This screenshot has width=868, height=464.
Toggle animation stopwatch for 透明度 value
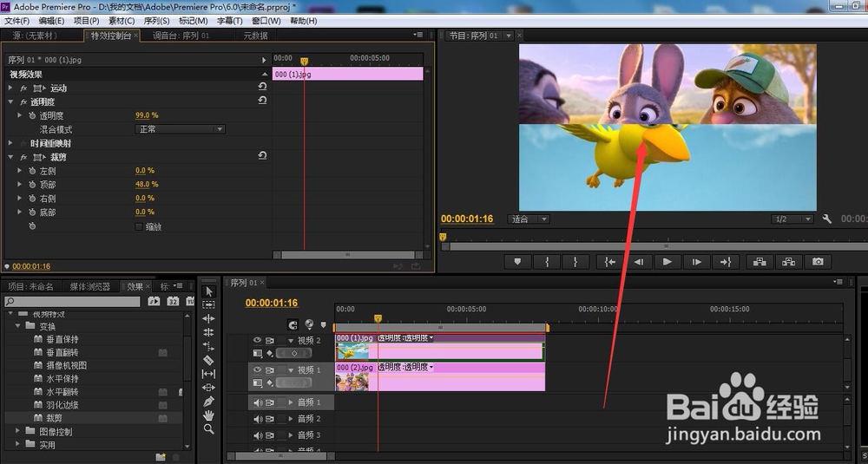[x=33, y=115]
